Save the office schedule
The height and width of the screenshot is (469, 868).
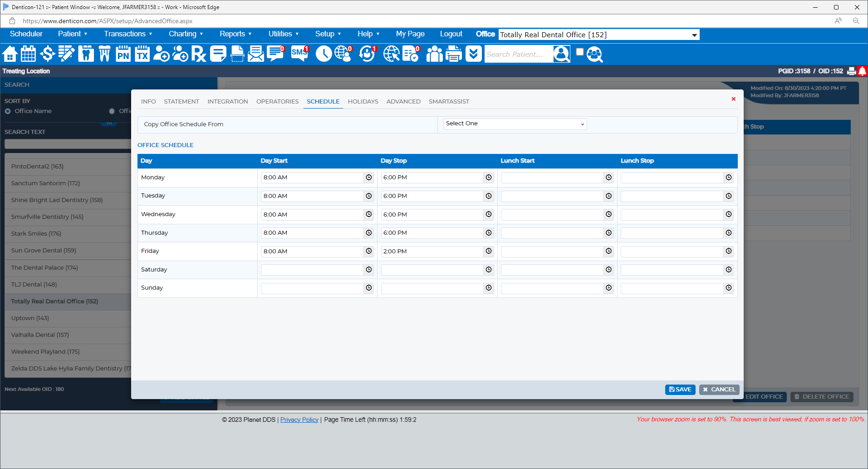pos(680,390)
